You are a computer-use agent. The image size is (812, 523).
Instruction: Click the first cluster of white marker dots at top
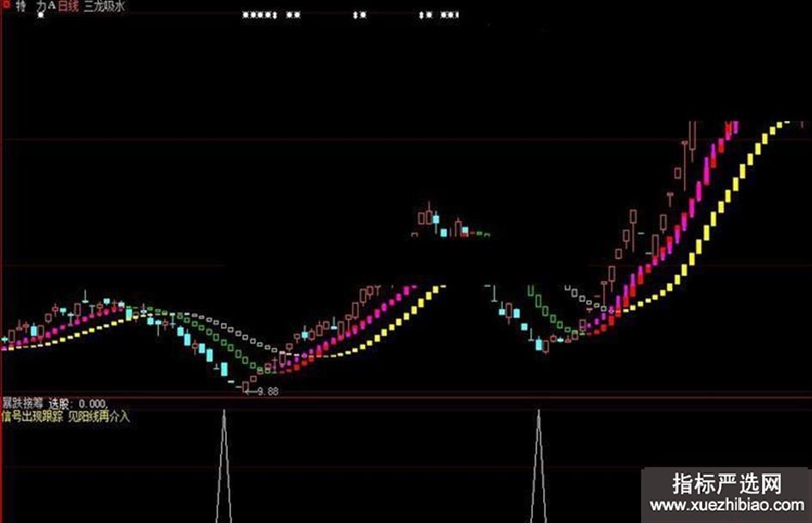tap(260, 15)
